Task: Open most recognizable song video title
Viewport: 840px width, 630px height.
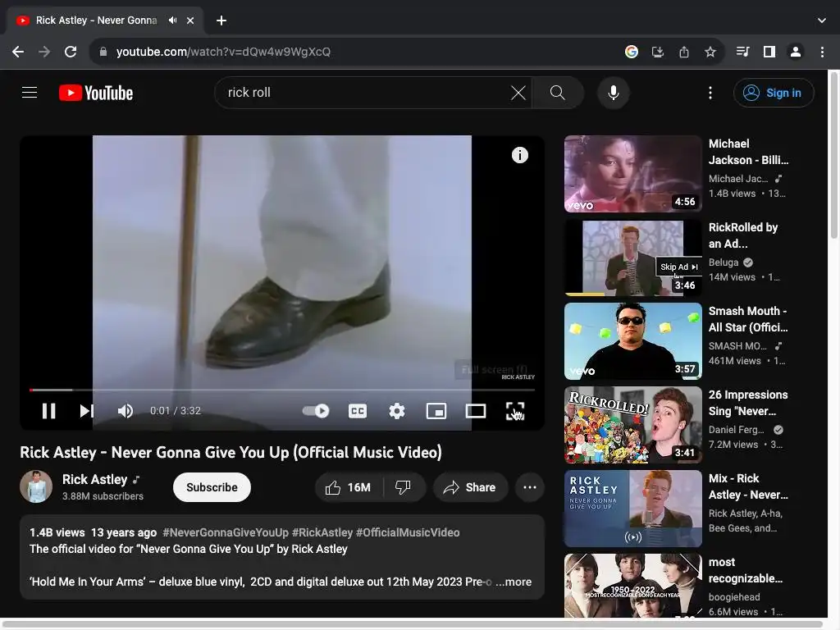Action: point(745,570)
